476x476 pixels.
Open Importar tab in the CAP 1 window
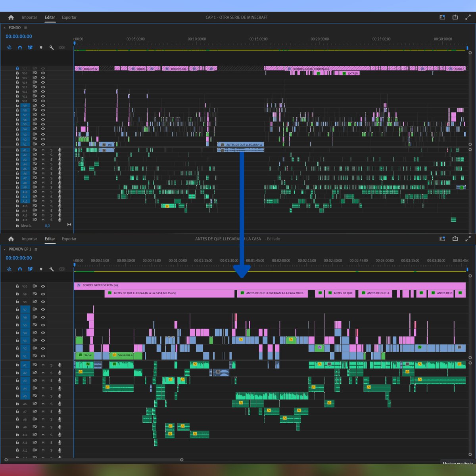pos(29,17)
